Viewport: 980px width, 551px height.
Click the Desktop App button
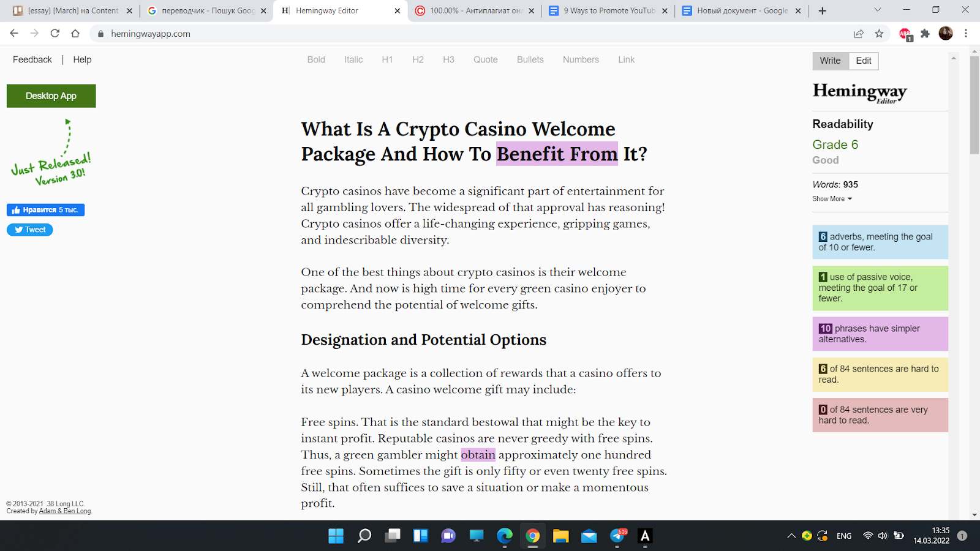point(51,96)
